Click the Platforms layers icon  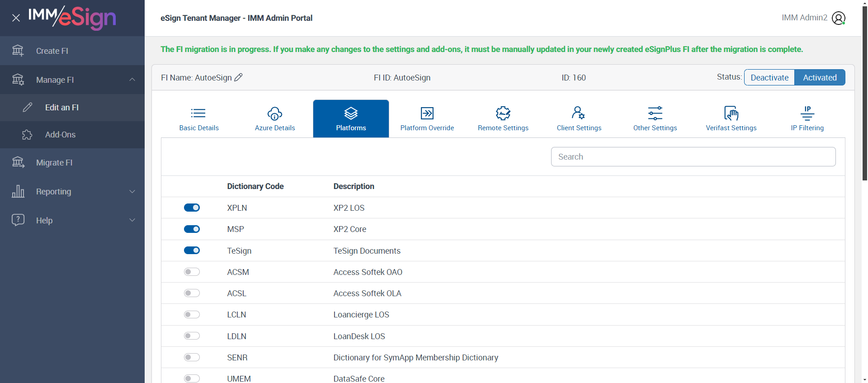[351, 113]
